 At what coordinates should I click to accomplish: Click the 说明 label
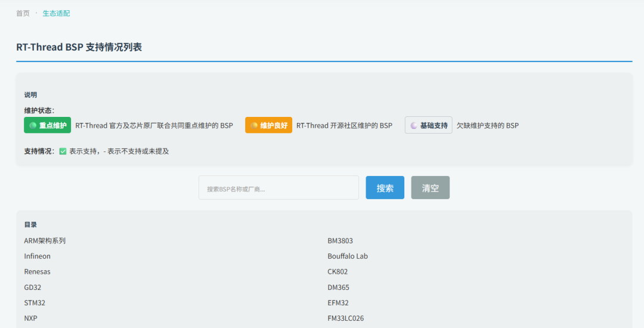[x=30, y=95]
